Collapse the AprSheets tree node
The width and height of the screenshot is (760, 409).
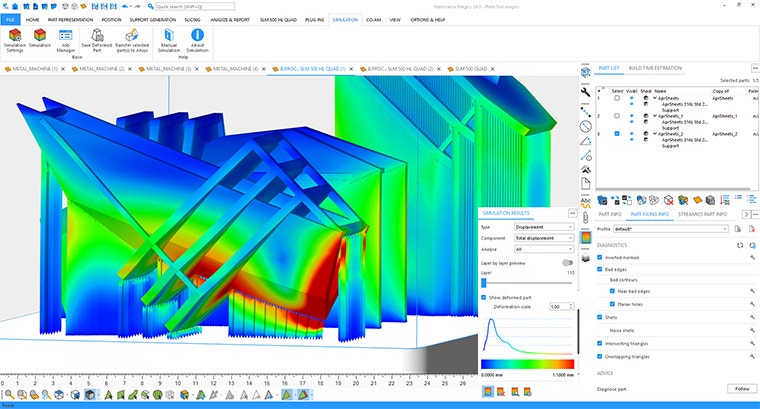pos(655,98)
